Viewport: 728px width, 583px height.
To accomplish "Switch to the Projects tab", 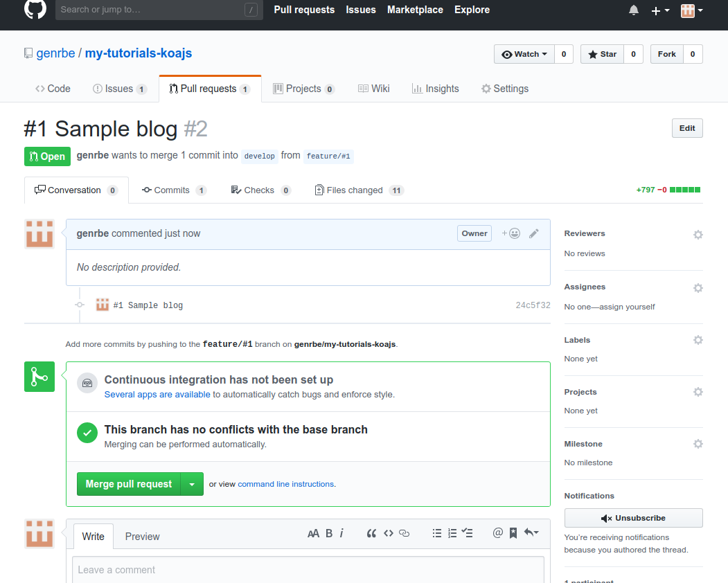I will click(303, 89).
